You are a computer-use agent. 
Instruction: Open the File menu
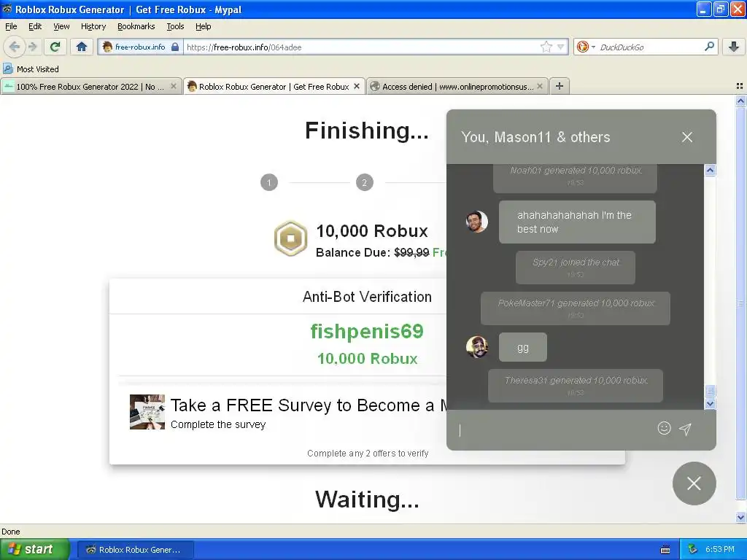pyautogui.click(x=11, y=26)
